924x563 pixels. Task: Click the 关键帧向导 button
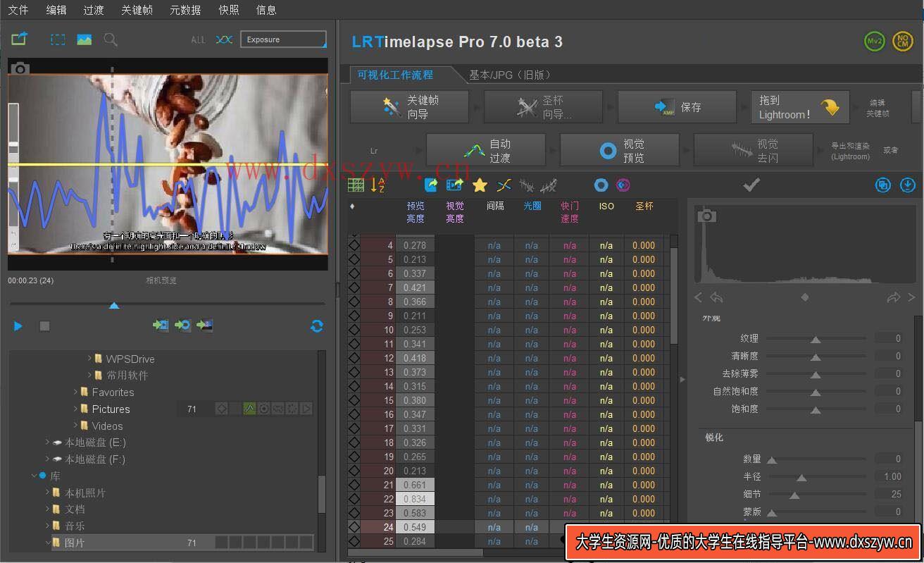(409, 107)
